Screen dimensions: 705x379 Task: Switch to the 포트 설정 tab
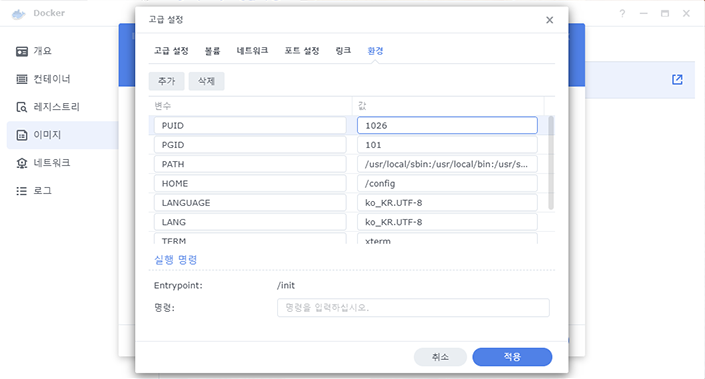coord(302,50)
